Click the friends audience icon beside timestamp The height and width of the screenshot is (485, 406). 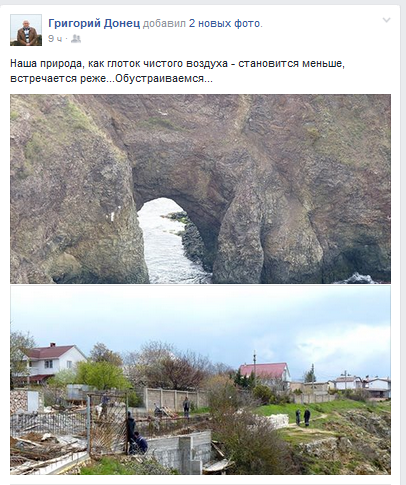(x=76, y=39)
